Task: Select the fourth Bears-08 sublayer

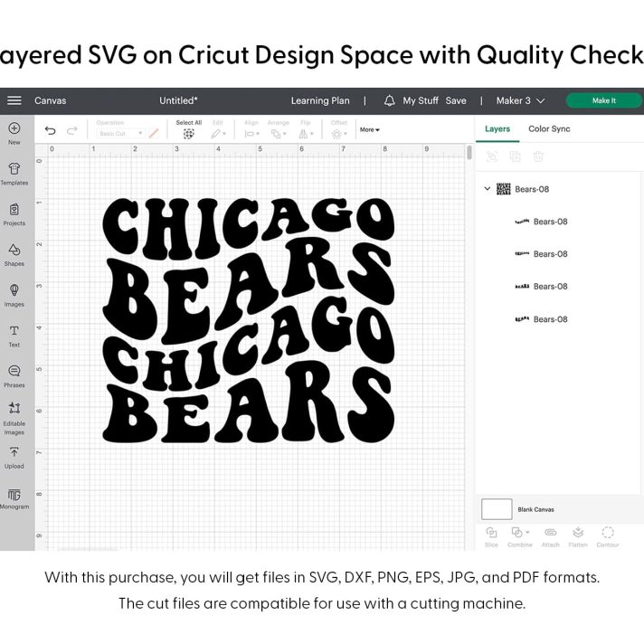Action: [x=541, y=319]
